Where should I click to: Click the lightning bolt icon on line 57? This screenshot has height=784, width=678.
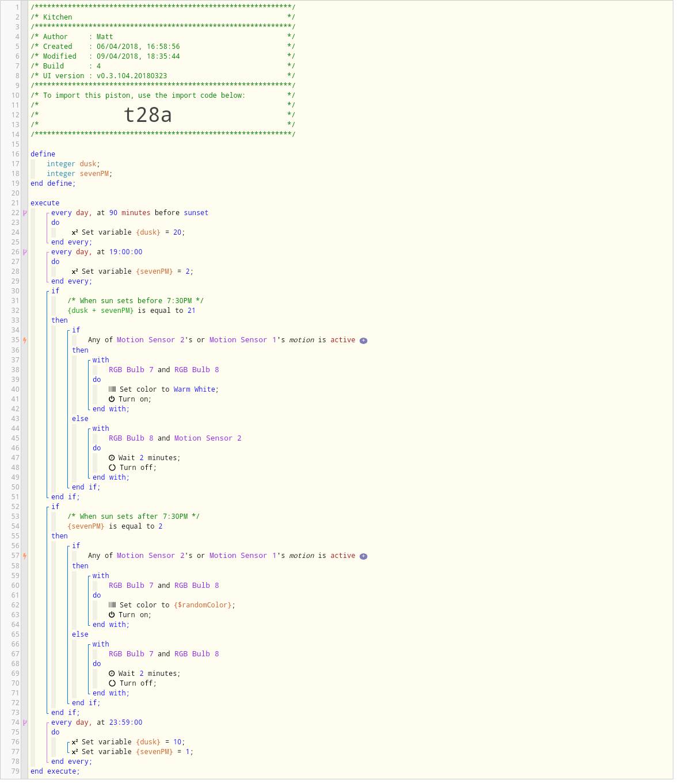coord(25,556)
